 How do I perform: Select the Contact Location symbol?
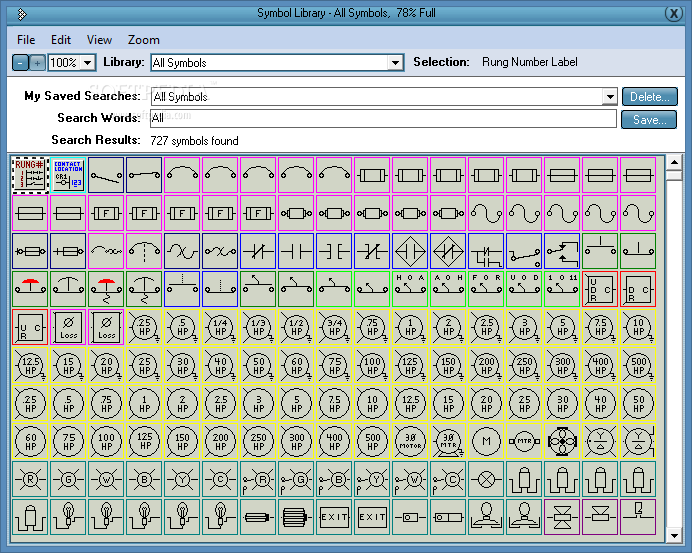click(x=68, y=175)
